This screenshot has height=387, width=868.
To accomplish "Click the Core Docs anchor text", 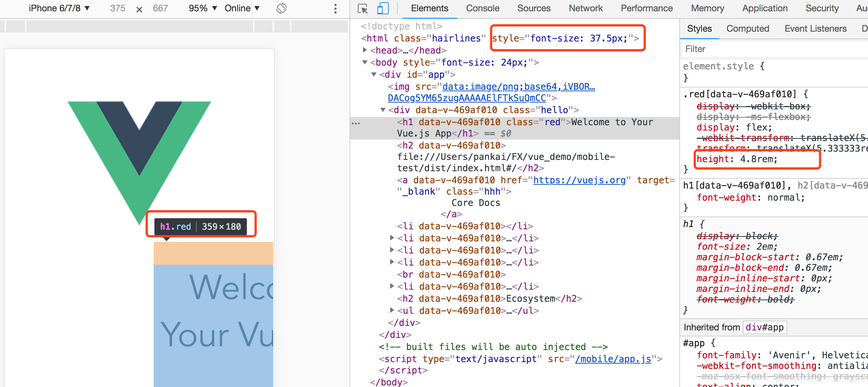I will [x=476, y=203].
